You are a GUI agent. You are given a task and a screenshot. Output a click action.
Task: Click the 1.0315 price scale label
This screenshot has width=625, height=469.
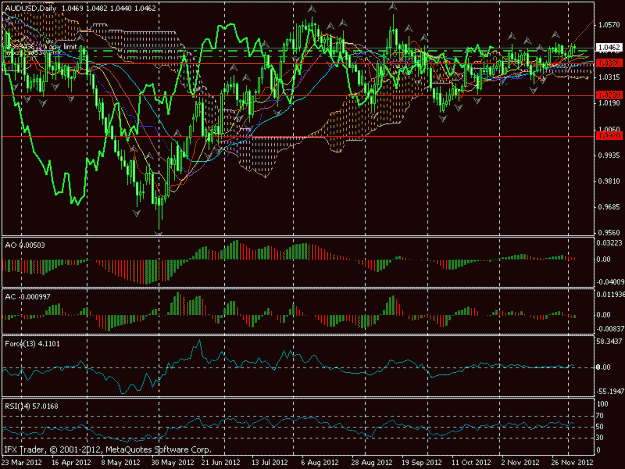click(x=609, y=77)
